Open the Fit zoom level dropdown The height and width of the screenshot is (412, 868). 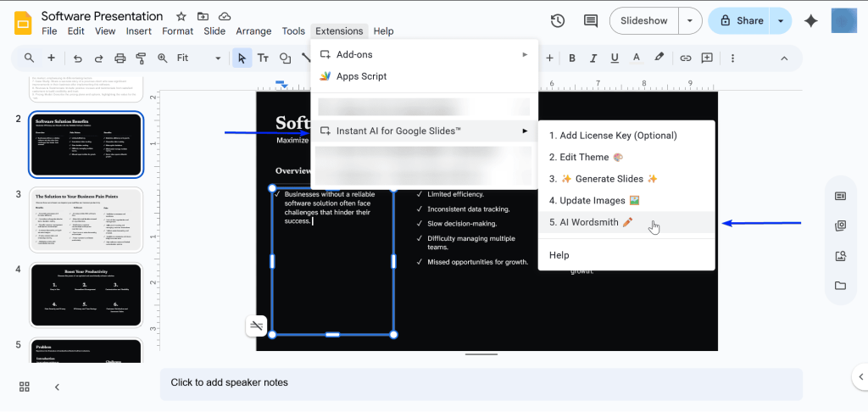coord(198,58)
